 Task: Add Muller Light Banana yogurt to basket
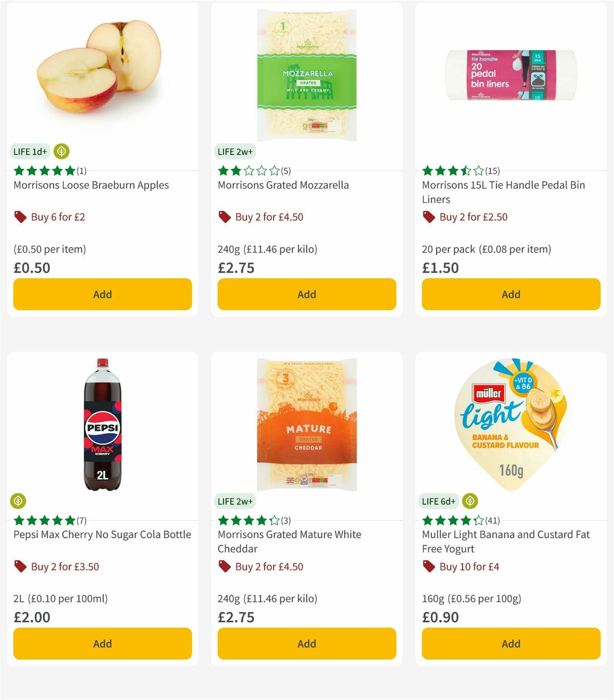tap(511, 643)
